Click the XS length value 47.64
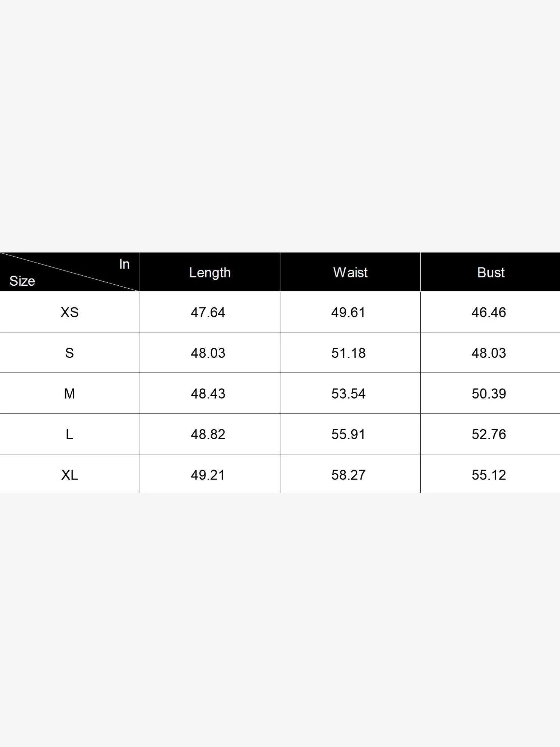The height and width of the screenshot is (747, 560). pyautogui.click(x=208, y=312)
